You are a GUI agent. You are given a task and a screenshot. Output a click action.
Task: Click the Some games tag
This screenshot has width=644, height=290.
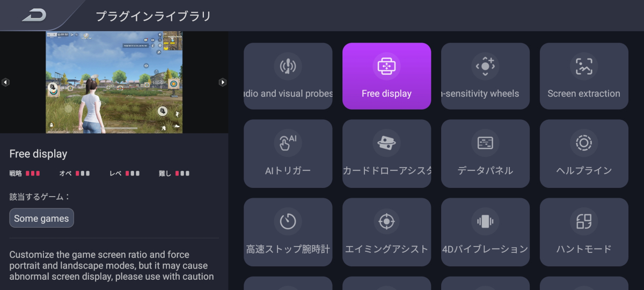pyautogui.click(x=41, y=218)
